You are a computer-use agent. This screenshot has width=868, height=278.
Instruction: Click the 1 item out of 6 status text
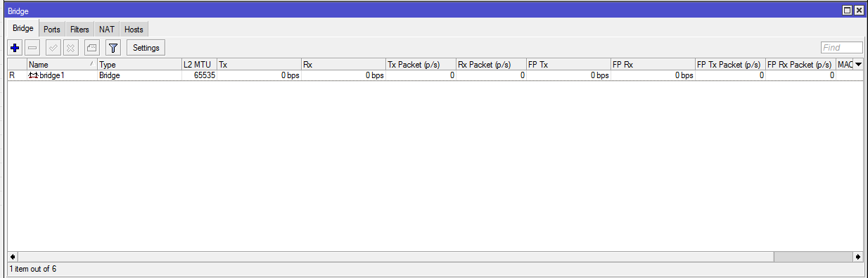[x=32, y=269]
